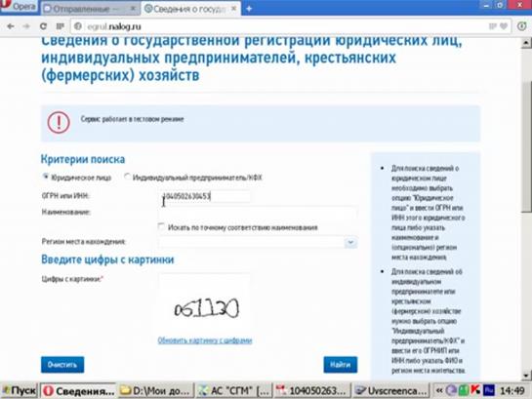Click the ОГРН или ИНН input field
Image resolution: width=532 pixels, height=399 pixels.
[205, 196]
